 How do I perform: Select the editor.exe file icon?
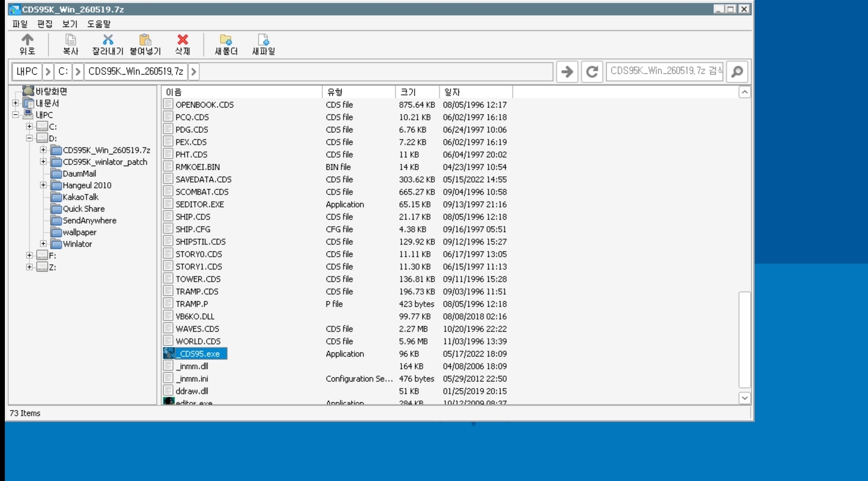click(169, 401)
